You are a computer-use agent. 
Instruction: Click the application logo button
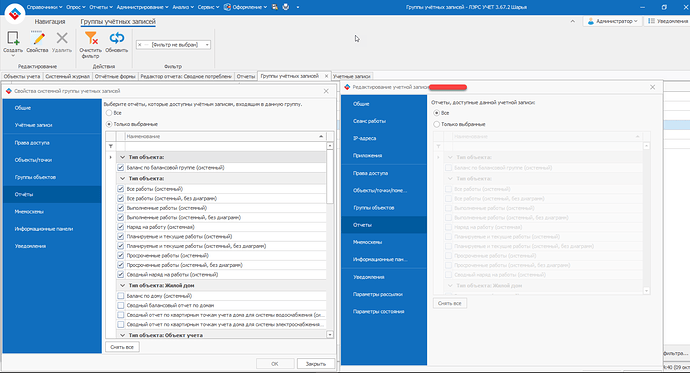point(15,13)
